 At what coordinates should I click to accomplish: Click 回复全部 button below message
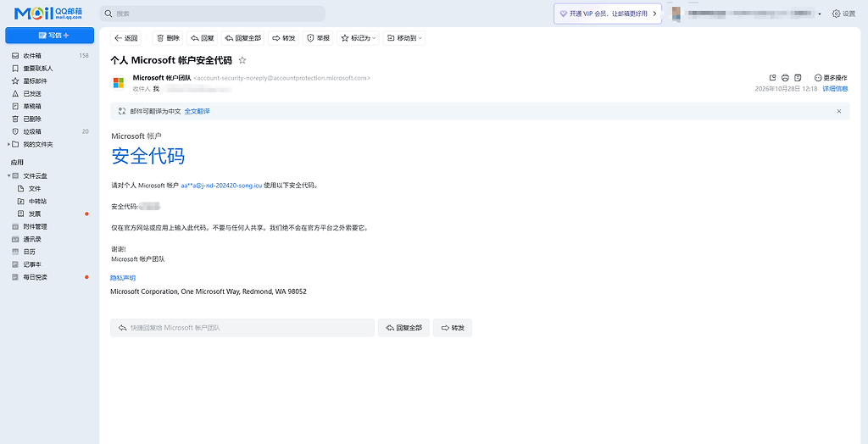point(403,328)
